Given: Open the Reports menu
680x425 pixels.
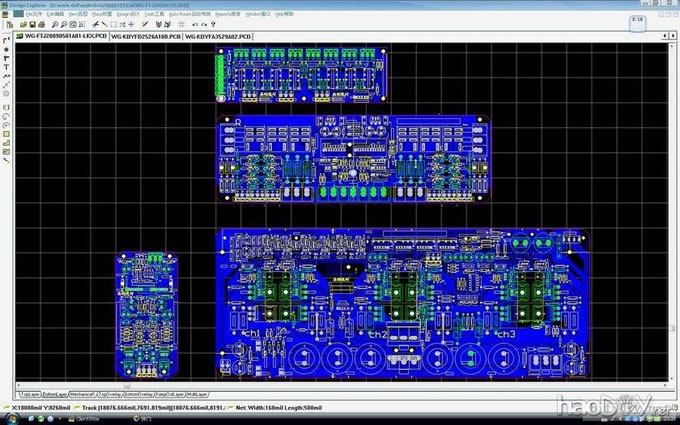Looking at the screenshot, I should click(x=226, y=16).
